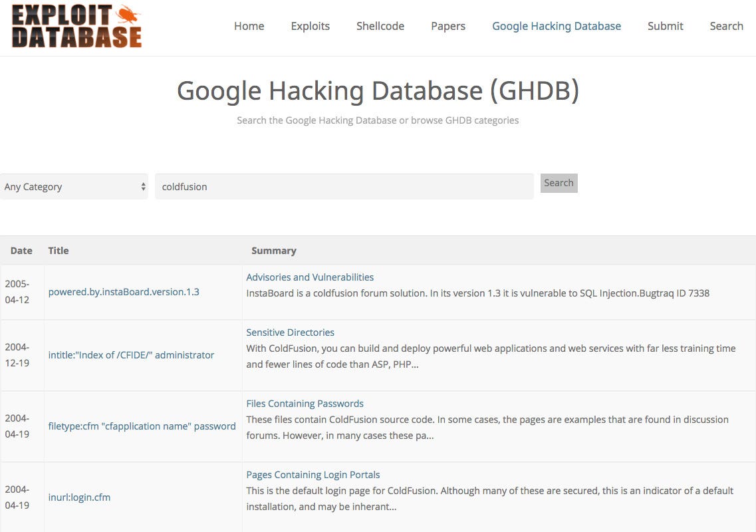Follow the Files Containing Passwords category link
The image size is (756, 532).
point(305,404)
